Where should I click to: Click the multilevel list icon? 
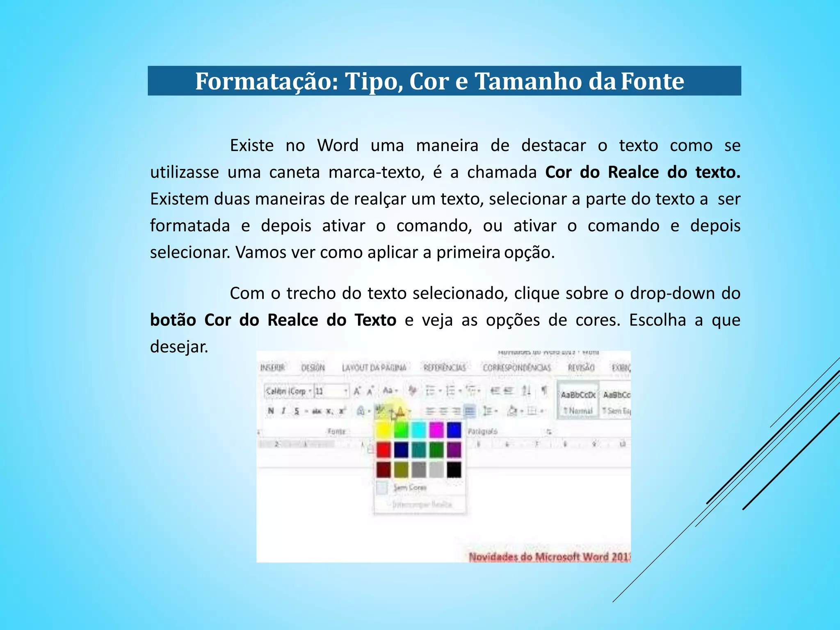pos(471,390)
